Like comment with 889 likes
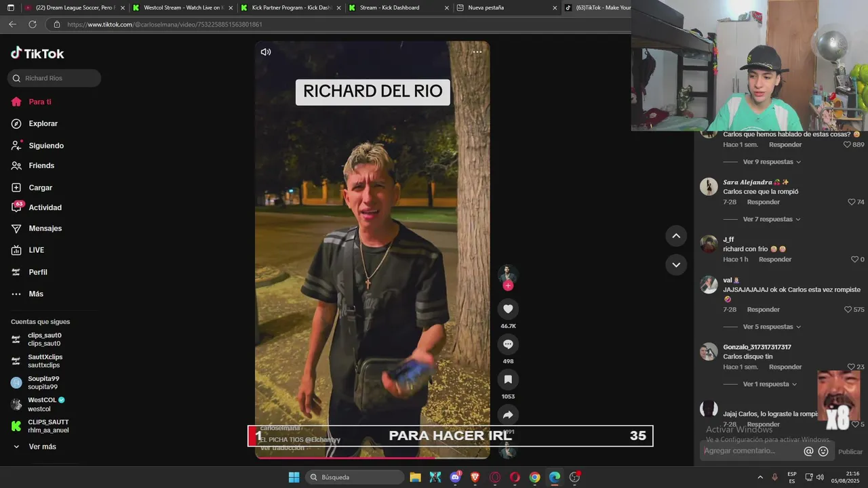The image size is (868, 488). click(x=847, y=144)
